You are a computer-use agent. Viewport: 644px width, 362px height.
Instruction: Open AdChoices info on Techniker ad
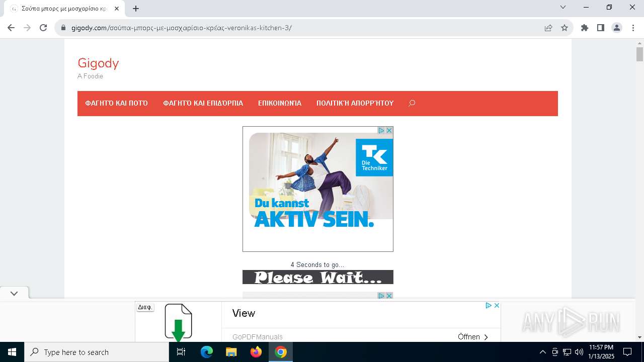click(x=381, y=130)
